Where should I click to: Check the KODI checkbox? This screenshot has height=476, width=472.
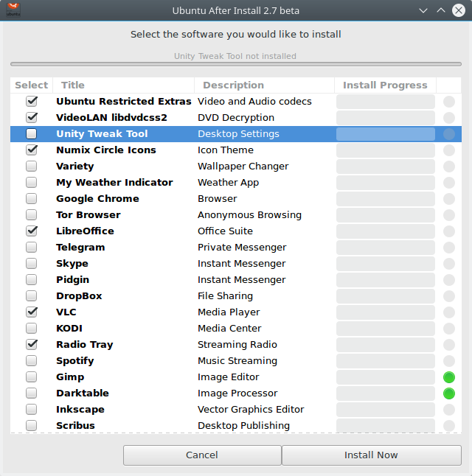pos(32,328)
